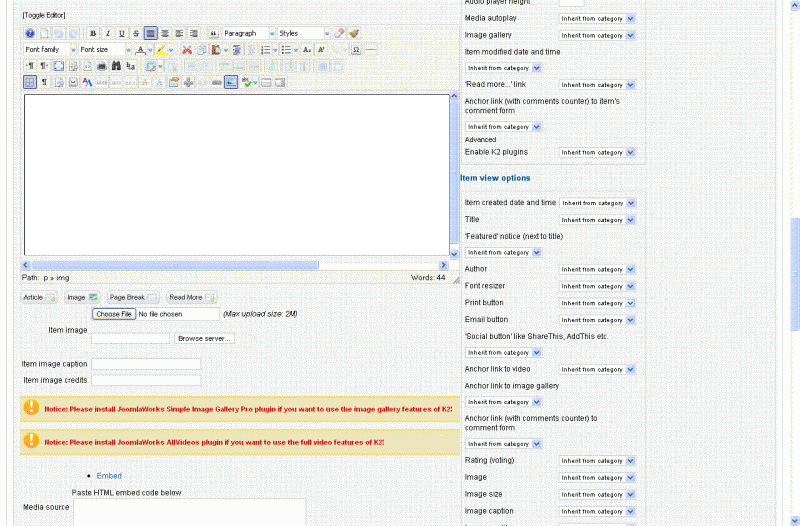
Task: Click the text color A icon
Action: pos(140,50)
